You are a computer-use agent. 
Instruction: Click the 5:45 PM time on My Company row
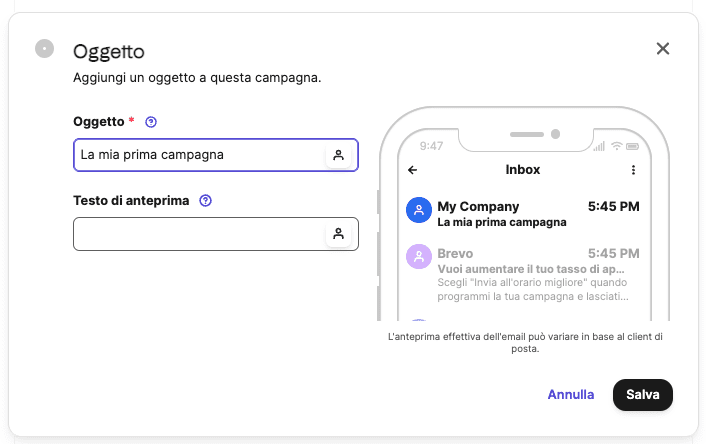(613, 206)
